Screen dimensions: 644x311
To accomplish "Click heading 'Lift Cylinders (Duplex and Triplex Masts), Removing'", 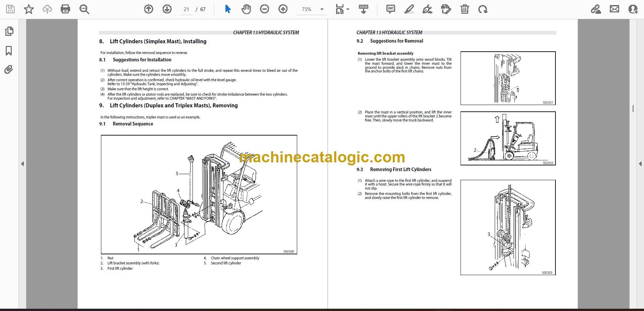I will (x=174, y=105).
